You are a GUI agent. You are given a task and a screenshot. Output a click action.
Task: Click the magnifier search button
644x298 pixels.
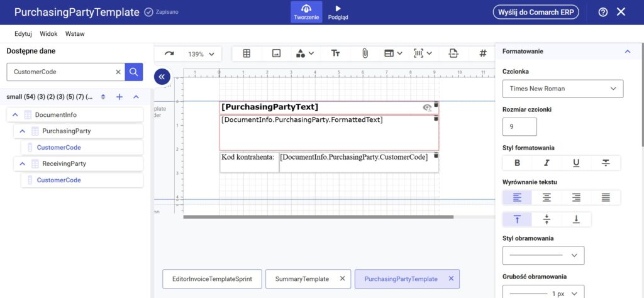(133, 72)
